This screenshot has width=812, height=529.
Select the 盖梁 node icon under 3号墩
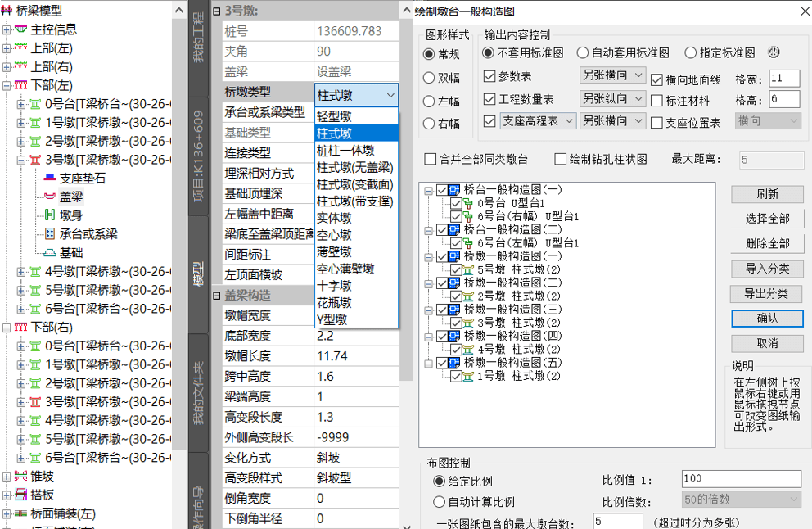click(x=50, y=197)
